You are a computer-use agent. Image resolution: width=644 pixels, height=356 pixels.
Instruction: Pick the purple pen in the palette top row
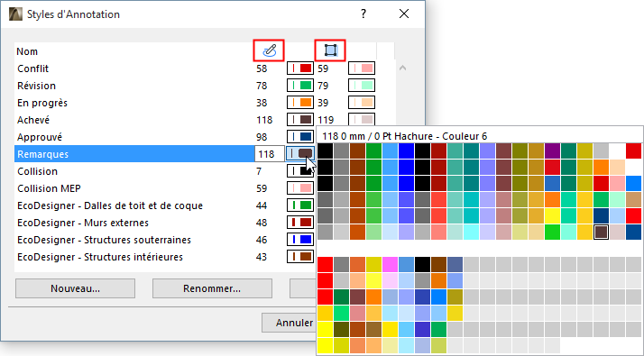(x=552, y=151)
